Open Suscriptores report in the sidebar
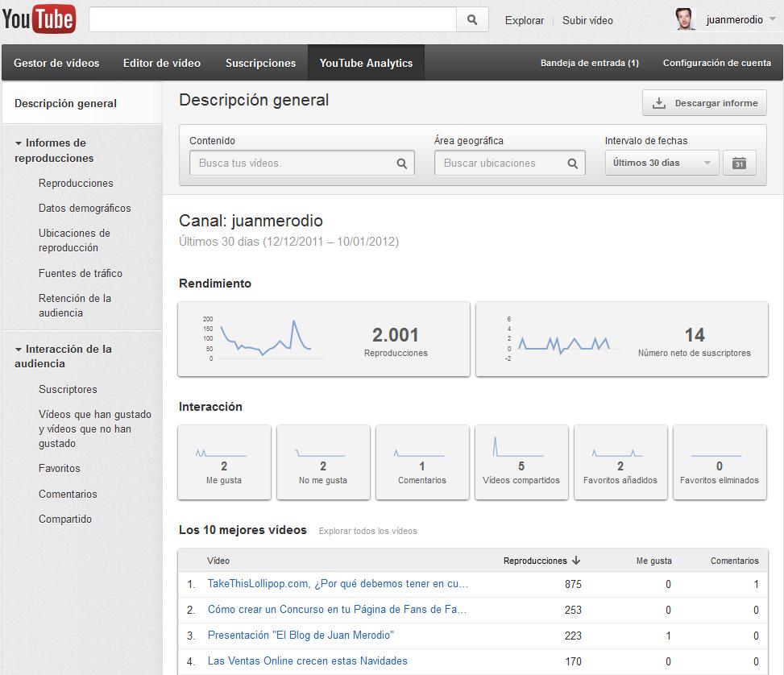 coord(68,390)
